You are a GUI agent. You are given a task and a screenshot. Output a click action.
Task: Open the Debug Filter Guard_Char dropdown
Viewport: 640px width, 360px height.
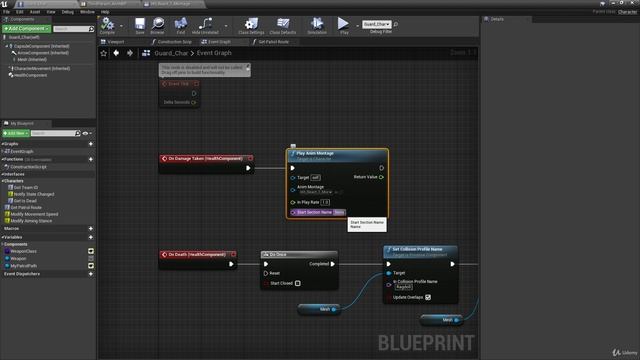(376, 24)
